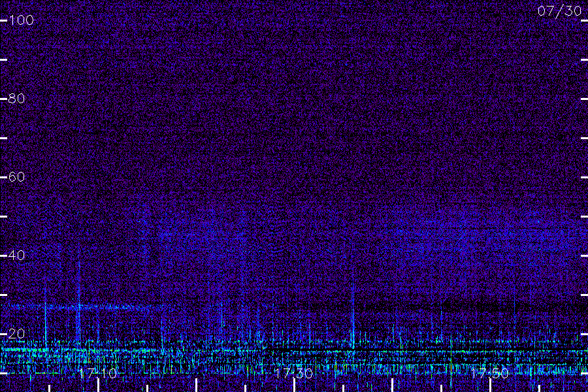Screen dimensions: 588x392
Task: Click the 100 frequency axis label
Action: point(22,20)
